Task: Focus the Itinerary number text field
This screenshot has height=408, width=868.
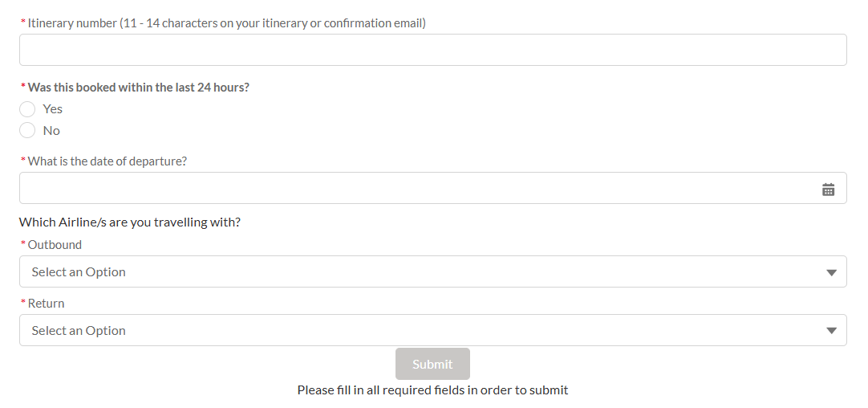Action: (x=433, y=50)
